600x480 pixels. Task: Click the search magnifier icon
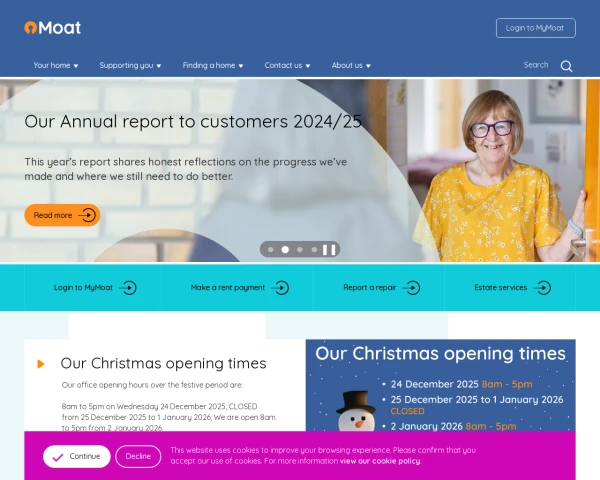point(566,66)
